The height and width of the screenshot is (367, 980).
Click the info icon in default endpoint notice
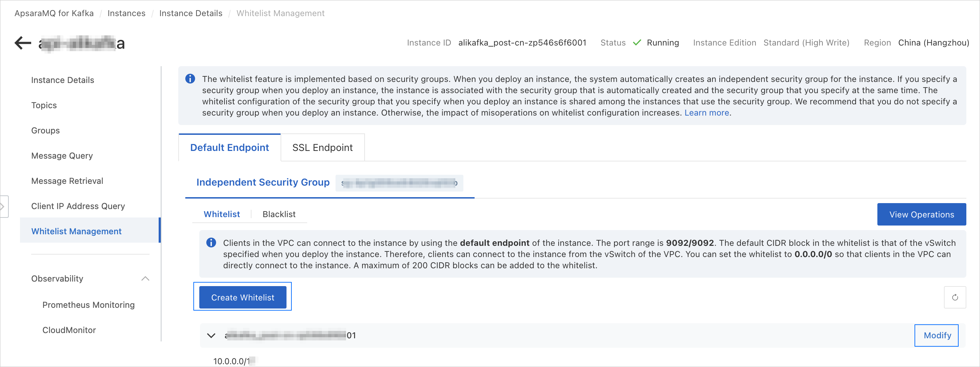pyautogui.click(x=211, y=243)
